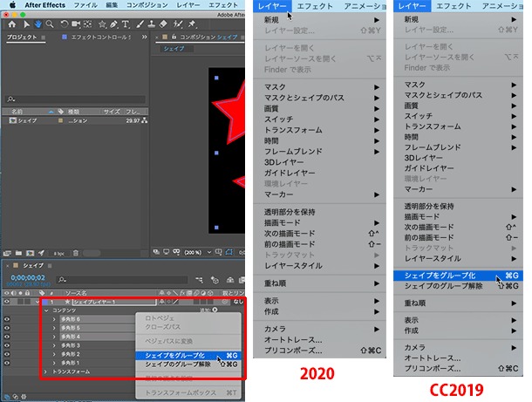The image size is (532, 402).
Task: Switch to the エフェクトコントロール tab
Action: [x=100, y=37]
